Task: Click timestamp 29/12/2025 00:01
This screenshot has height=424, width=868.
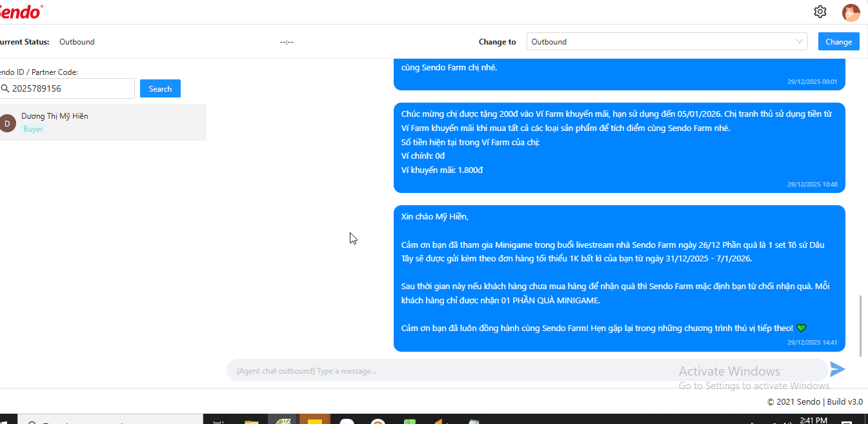Action: pyautogui.click(x=812, y=82)
